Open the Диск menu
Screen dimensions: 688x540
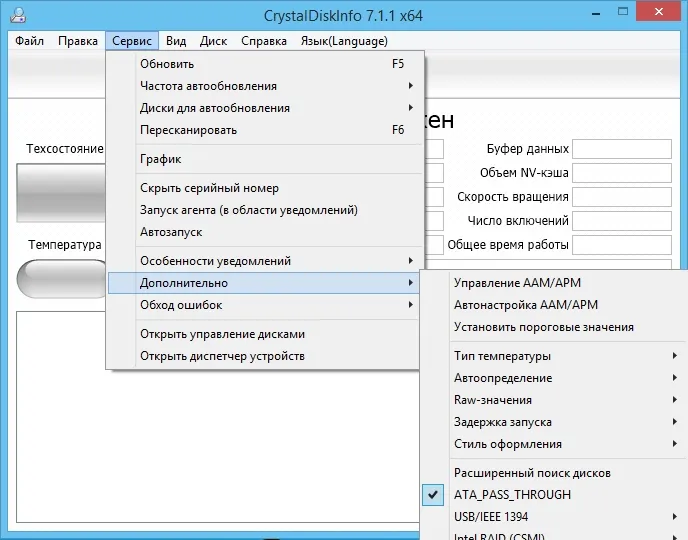tap(213, 41)
